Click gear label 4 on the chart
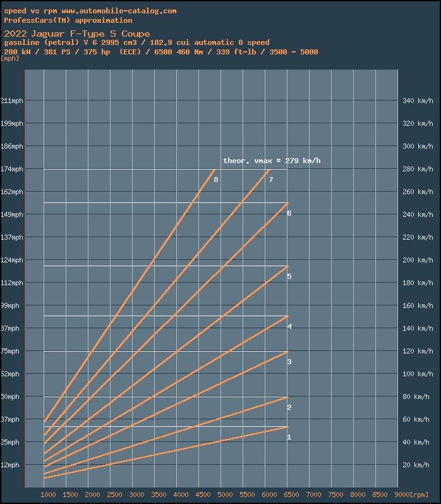The image size is (441, 504). 289,326
